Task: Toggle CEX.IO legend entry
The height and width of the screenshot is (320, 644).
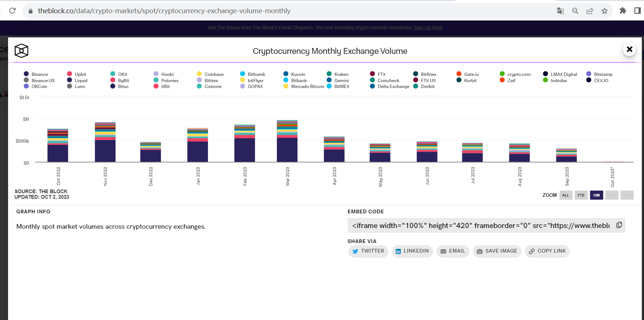Action: tap(597, 80)
